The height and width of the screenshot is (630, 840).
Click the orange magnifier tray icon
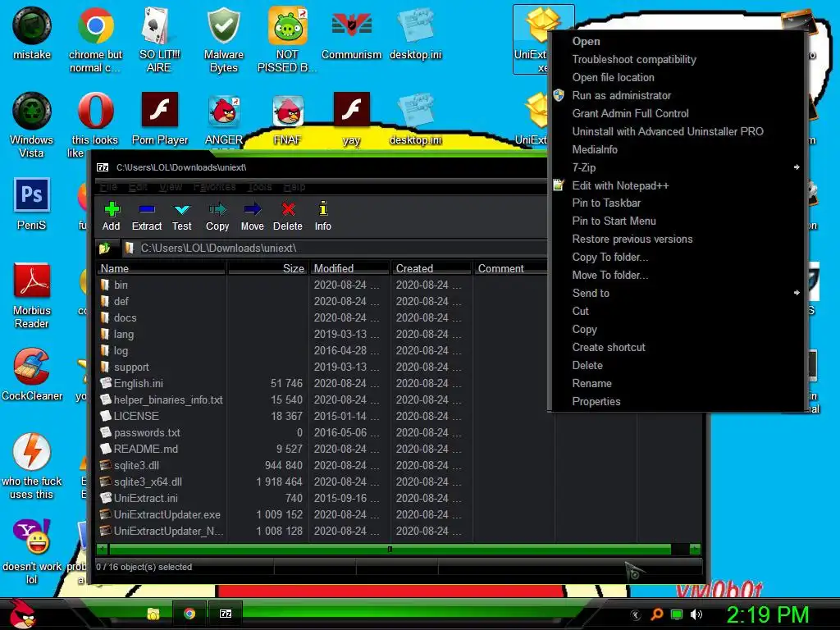(x=657, y=614)
